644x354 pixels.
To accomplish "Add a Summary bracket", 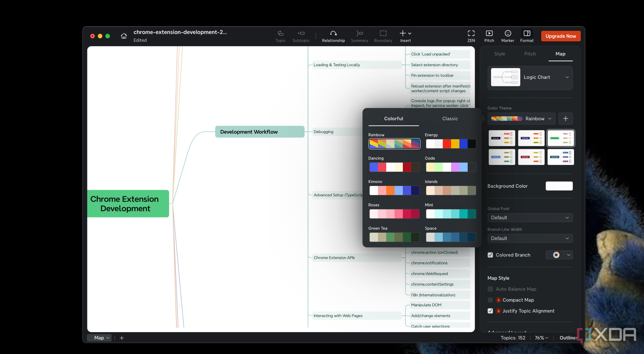I will (359, 36).
